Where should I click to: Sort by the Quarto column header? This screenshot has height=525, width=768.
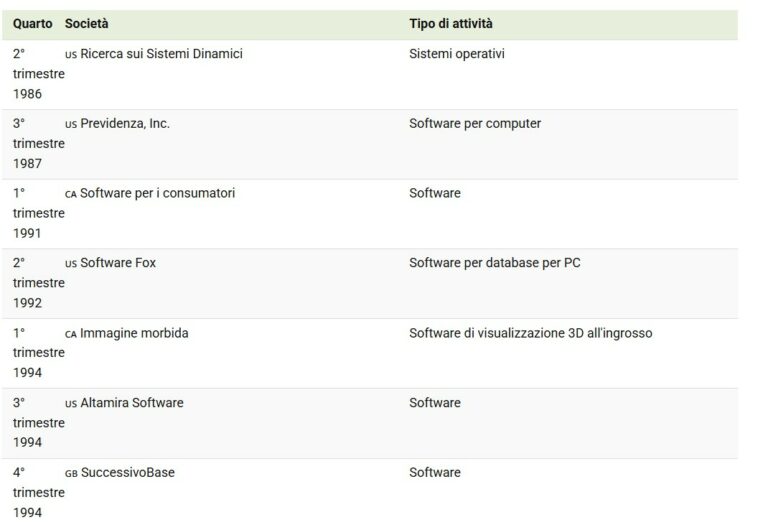coord(32,24)
